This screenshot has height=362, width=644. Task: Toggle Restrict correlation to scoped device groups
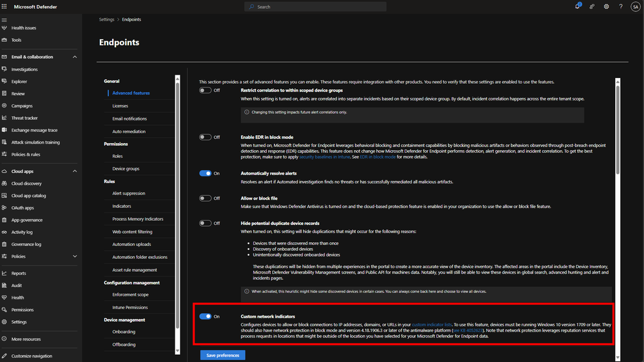pyautogui.click(x=206, y=90)
